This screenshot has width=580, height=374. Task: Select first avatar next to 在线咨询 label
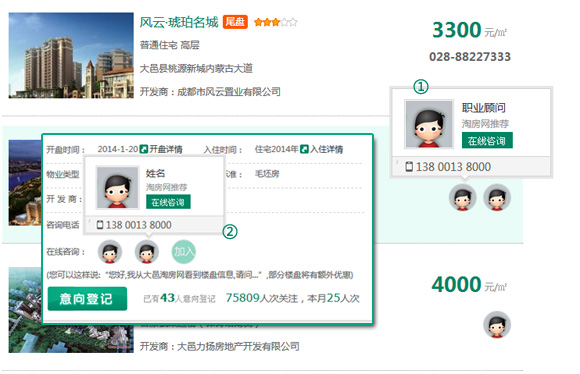tap(110, 252)
